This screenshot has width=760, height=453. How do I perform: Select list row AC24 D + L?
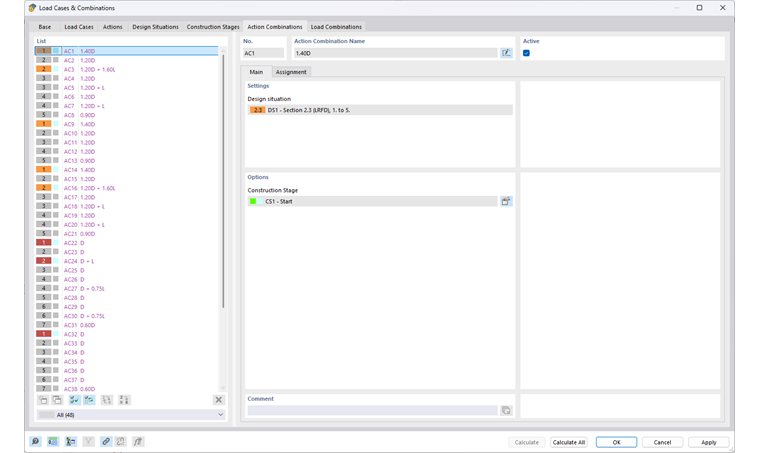coord(127,261)
